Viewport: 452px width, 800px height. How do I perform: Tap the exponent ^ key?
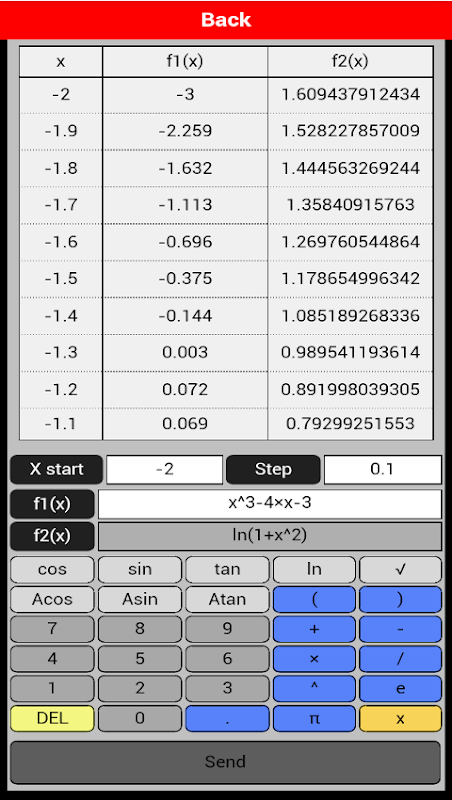point(314,689)
